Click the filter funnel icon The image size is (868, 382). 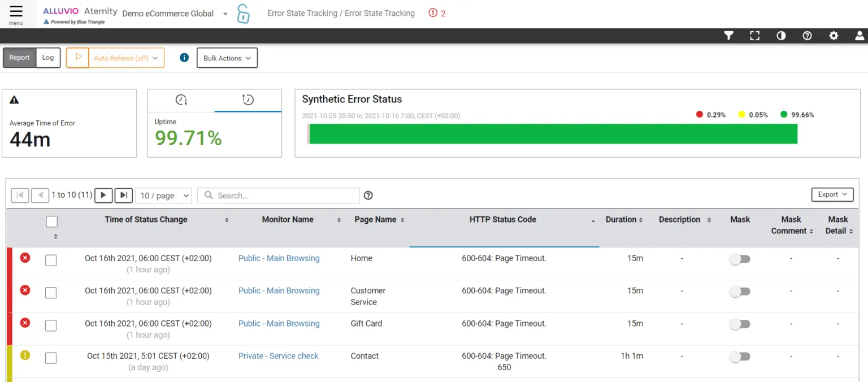click(729, 36)
